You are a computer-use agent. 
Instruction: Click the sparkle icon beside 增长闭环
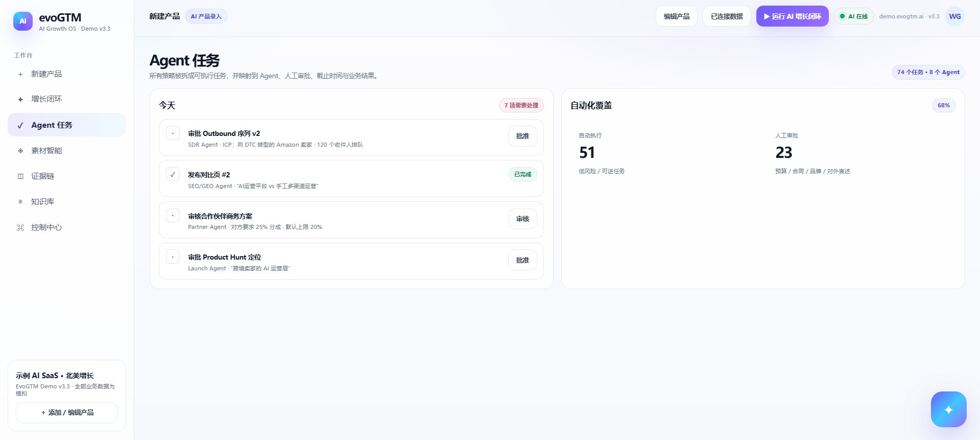(20, 99)
